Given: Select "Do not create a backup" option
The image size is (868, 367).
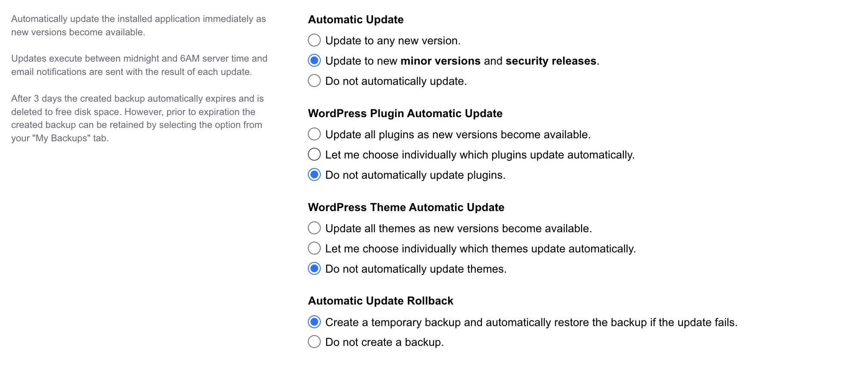Looking at the screenshot, I should 314,342.
